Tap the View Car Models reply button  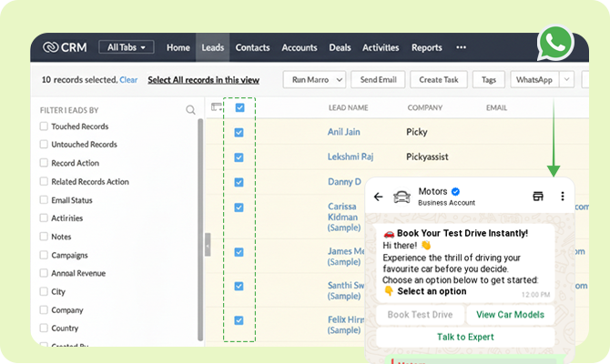(511, 314)
